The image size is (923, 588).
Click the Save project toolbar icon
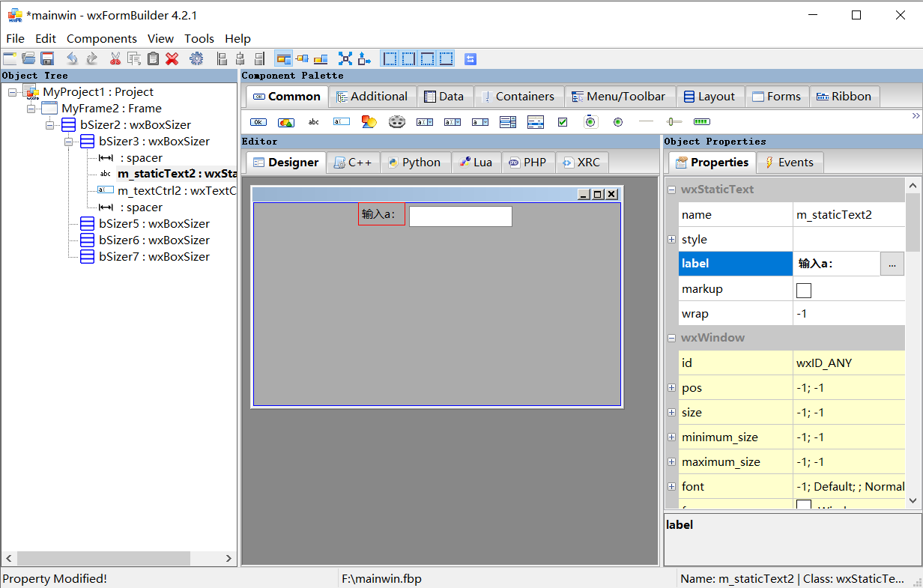47,58
